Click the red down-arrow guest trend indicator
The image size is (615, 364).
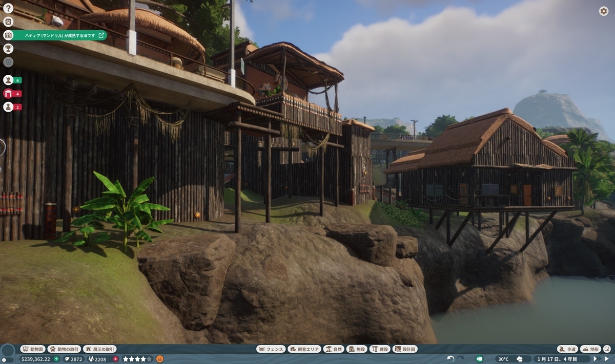click(115, 359)
